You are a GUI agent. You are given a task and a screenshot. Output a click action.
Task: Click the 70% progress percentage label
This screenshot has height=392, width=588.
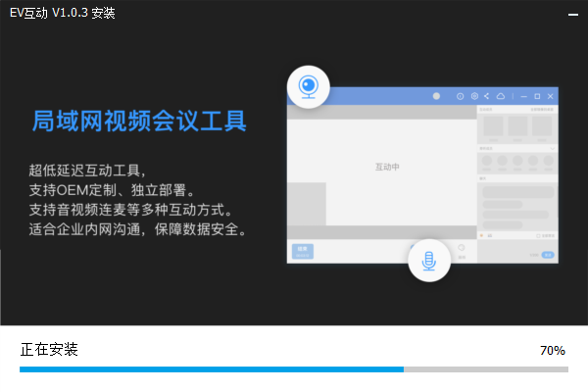[x=552, y=350]
